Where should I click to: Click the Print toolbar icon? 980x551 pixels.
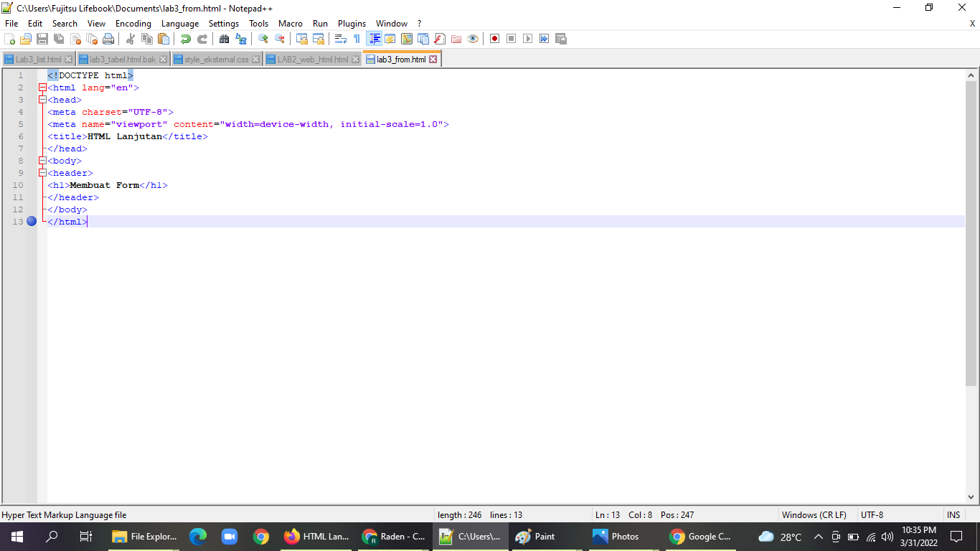[108, 39]
